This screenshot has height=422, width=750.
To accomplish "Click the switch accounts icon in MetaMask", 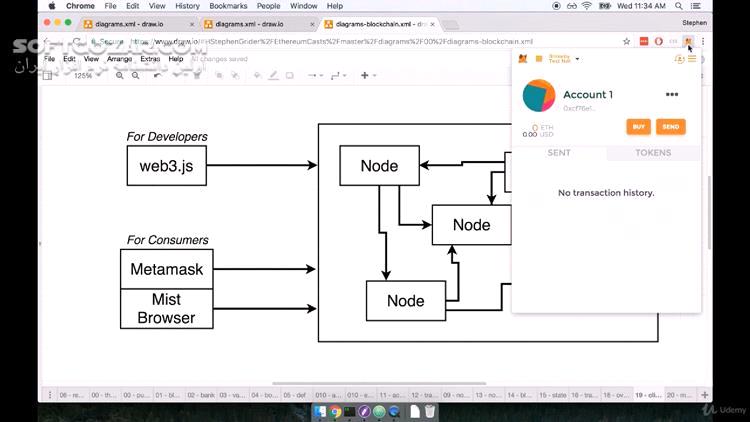I will (679, 59).
